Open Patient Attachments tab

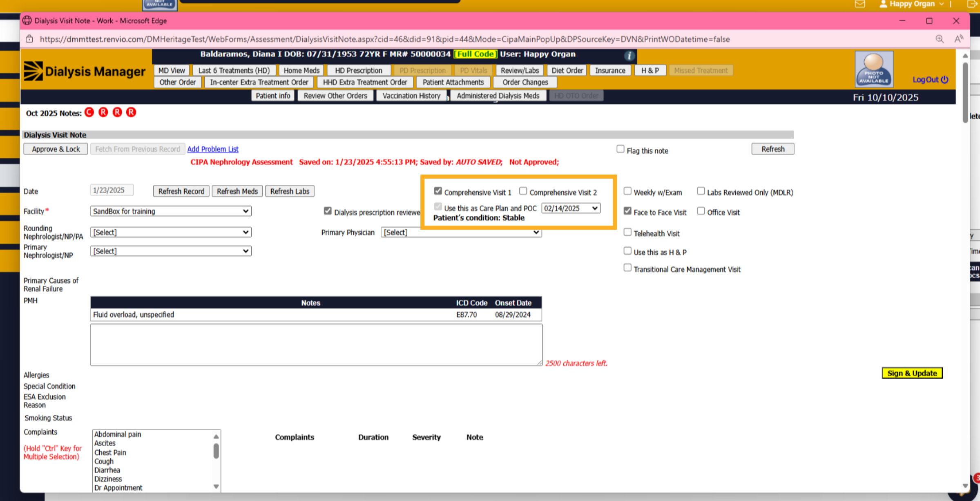(x=453, y=82)
